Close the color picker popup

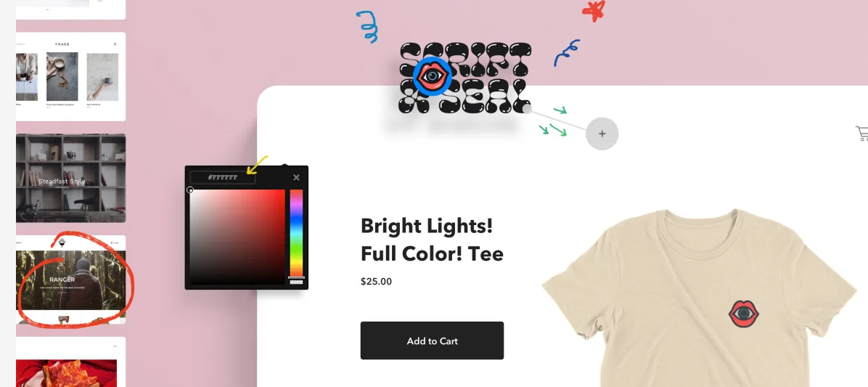[296, 177]
